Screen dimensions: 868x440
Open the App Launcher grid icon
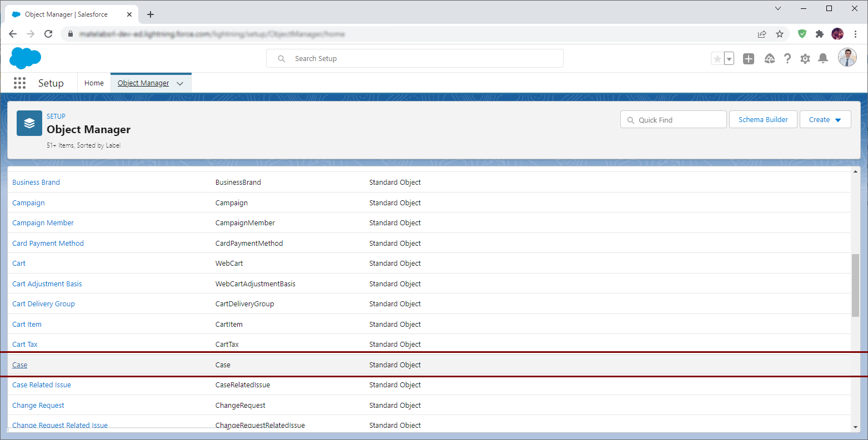(19, 83)
